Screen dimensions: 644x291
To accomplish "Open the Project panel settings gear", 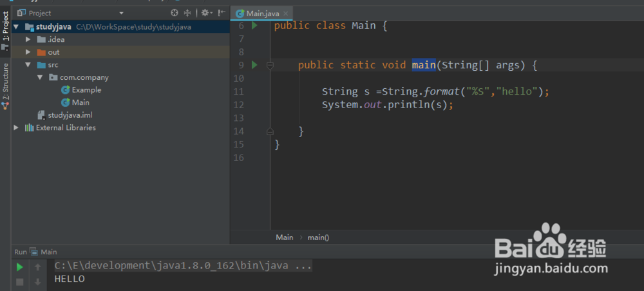I will [207, 13].
